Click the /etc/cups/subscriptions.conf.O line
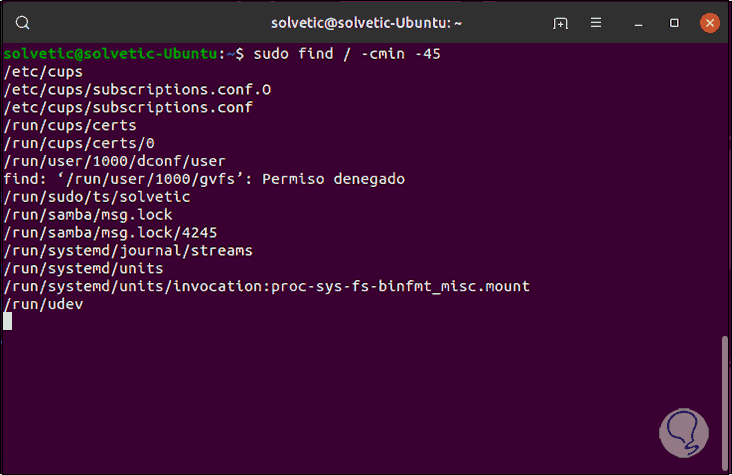 pos(138,89)
